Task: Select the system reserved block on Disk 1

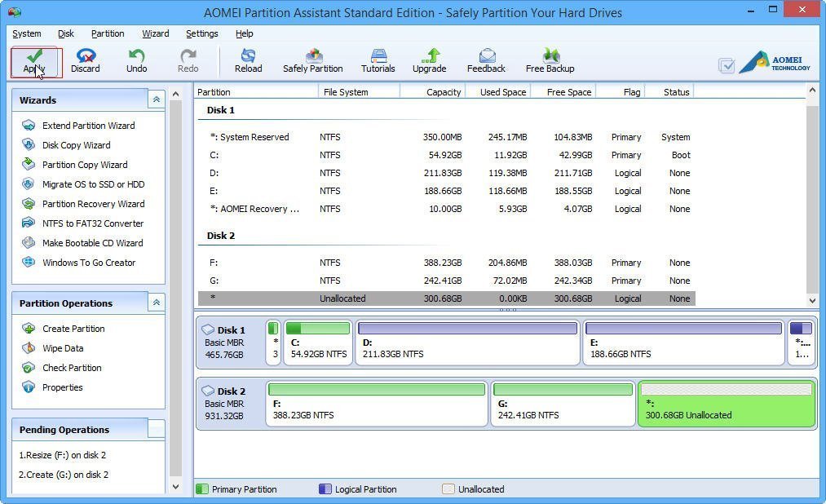Action: click(273, 343)
